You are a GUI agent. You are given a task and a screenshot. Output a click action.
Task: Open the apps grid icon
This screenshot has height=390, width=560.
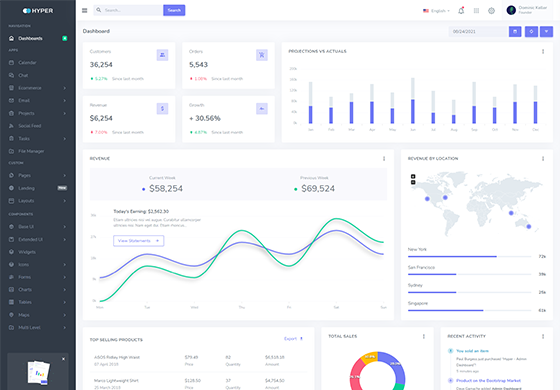[476, 11]
